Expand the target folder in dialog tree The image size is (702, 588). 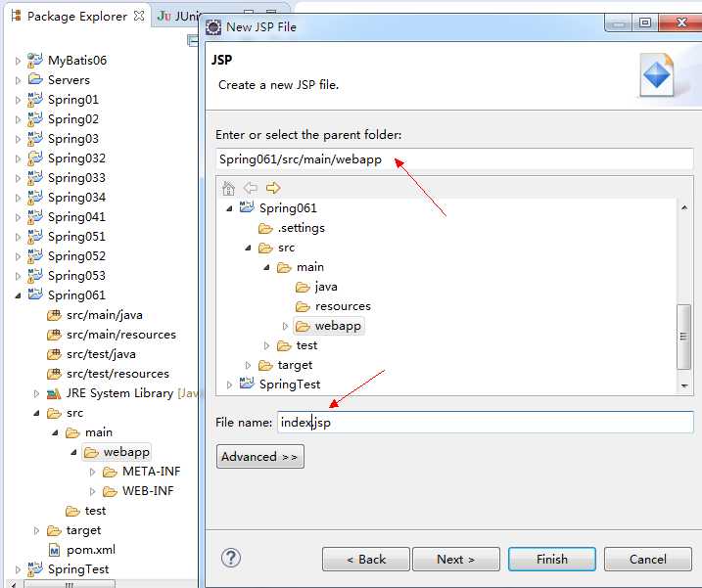tap(248, 365)
